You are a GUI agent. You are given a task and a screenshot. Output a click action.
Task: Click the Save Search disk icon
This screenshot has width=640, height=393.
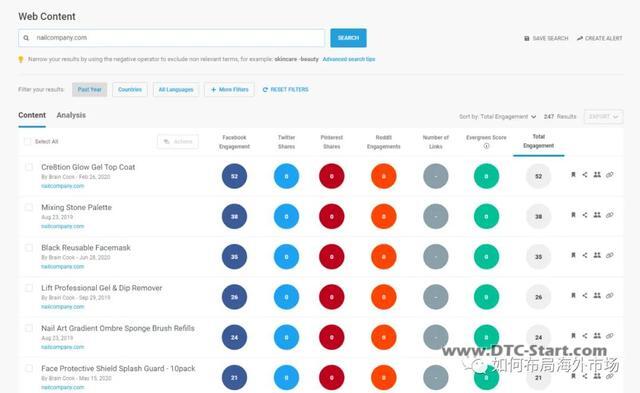[x=527, y=38]
